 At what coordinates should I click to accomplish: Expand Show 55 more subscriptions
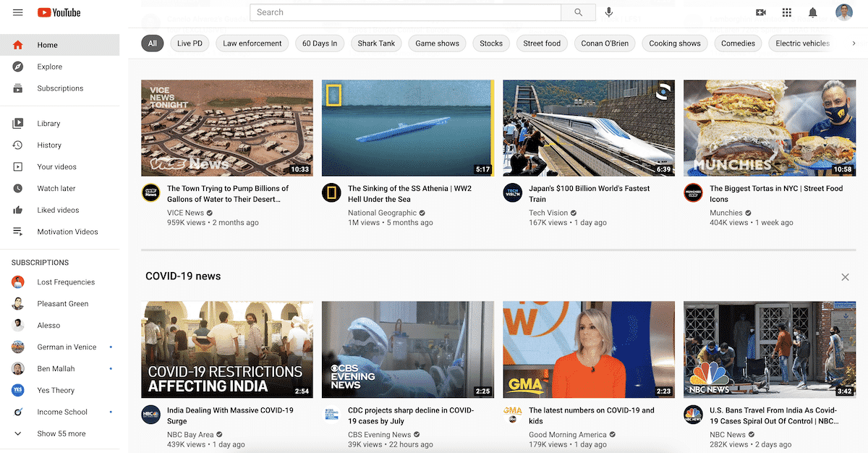pos(60,433)
